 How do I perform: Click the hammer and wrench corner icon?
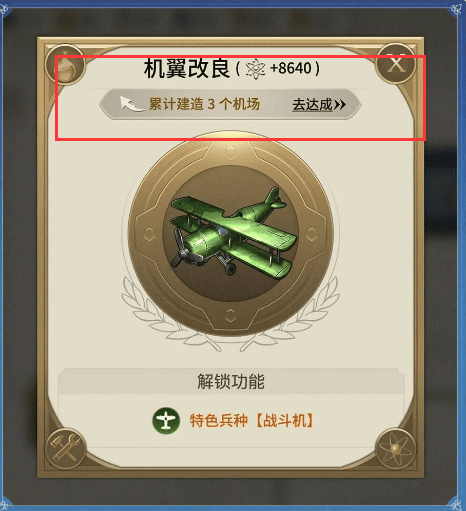coord(65,449)
